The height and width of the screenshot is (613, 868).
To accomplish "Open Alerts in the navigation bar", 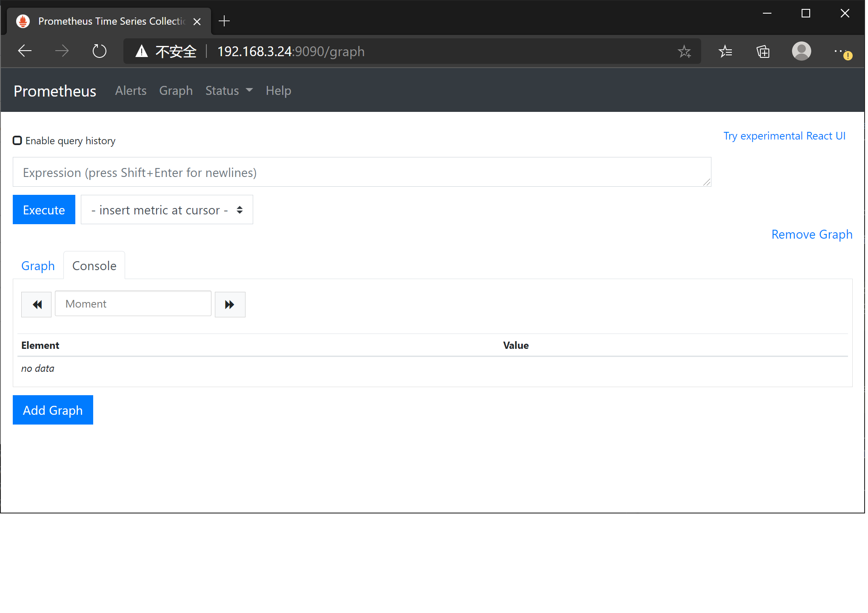I will click(x=131, y=91).
